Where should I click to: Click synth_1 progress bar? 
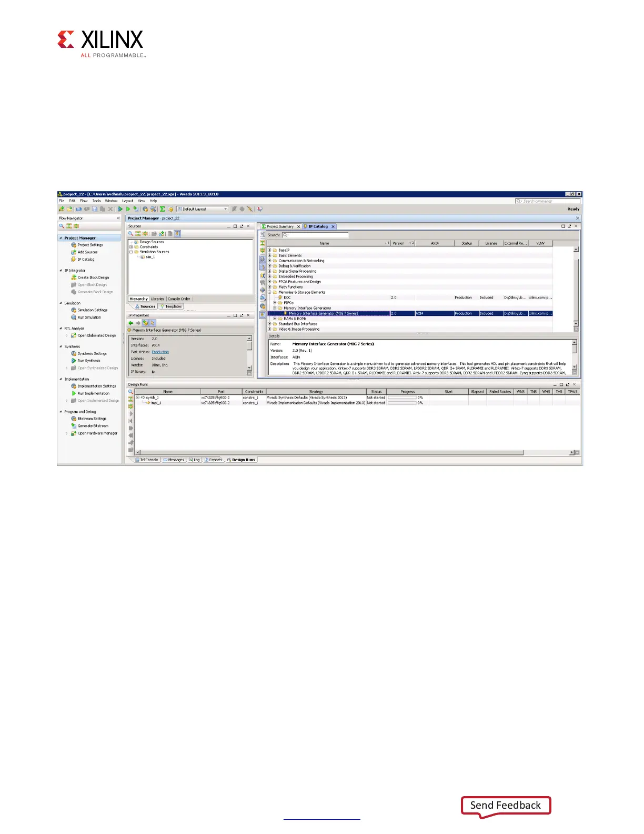(x=402, y=398)
